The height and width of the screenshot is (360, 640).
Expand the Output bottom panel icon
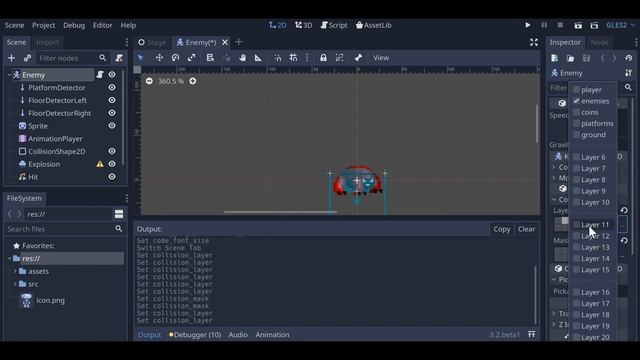[x=531, y=334]
